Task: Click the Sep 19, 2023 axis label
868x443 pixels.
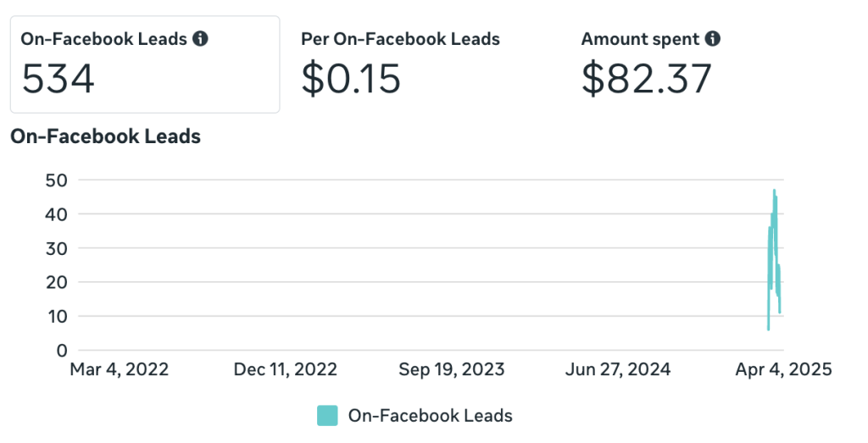Action: click(451, 369)
